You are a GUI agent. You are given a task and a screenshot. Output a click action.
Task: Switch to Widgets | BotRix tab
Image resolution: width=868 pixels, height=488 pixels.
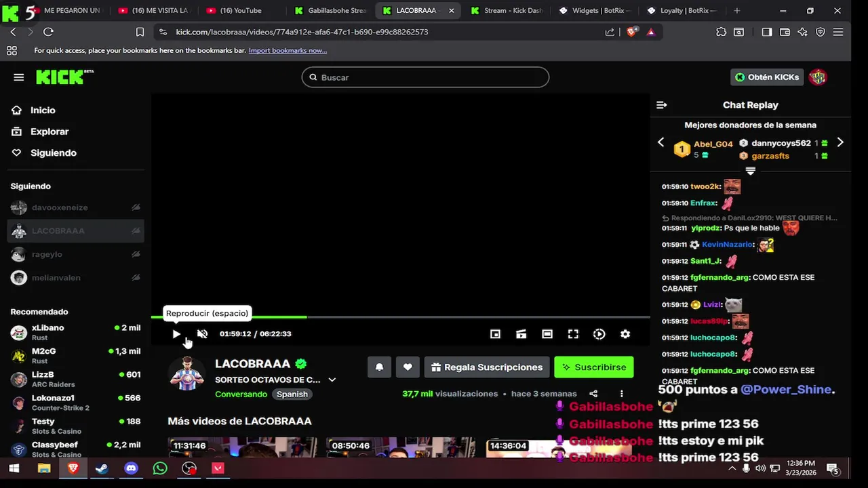(594, 11)
